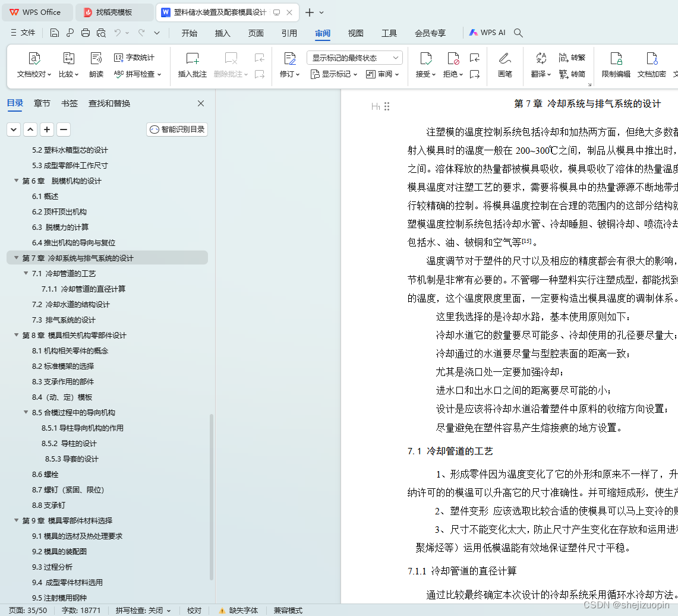Jump to 7.3 排气系统的设计 heading

(64, 320)
